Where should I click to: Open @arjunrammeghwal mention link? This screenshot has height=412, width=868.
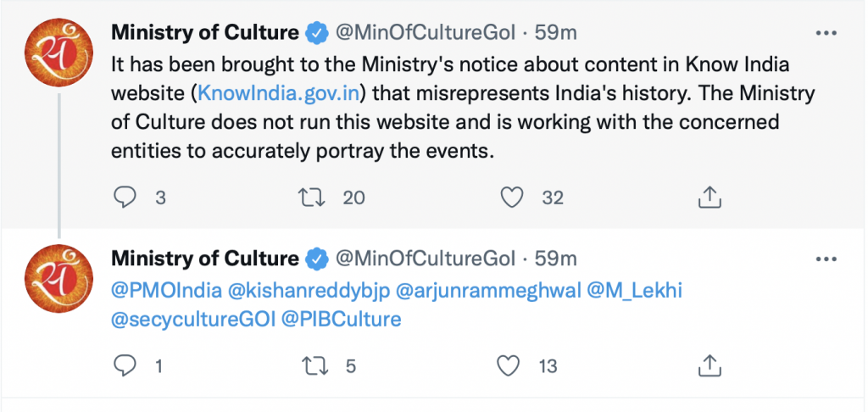(x=488, y=291)
